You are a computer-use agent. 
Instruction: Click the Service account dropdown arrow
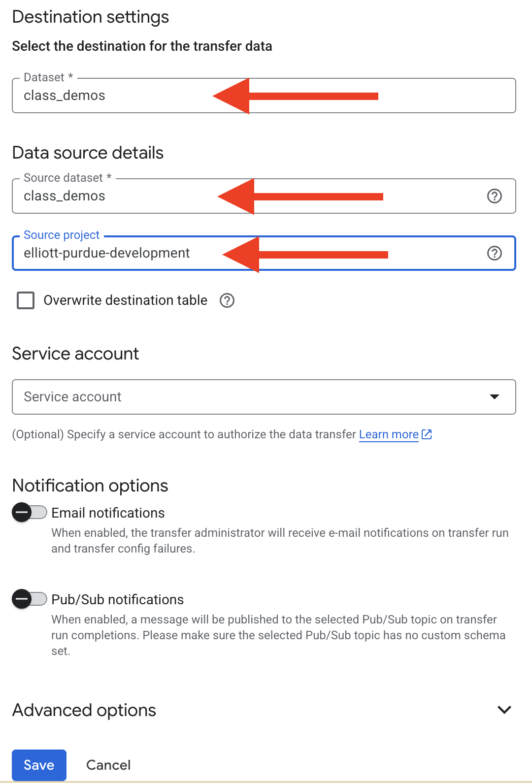click(x=495, y=397)
